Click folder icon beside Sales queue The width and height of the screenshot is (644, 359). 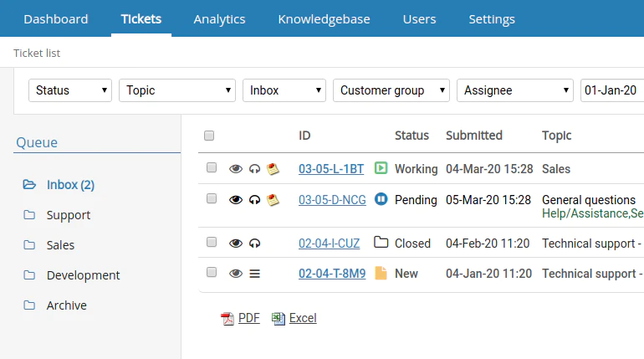click(x=29, y=245)
